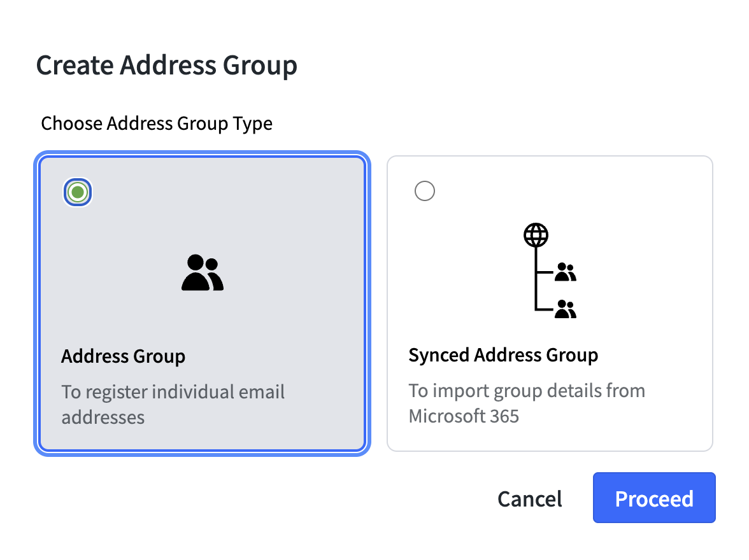Click 'To register individual email addresses' description

(173, 404)
